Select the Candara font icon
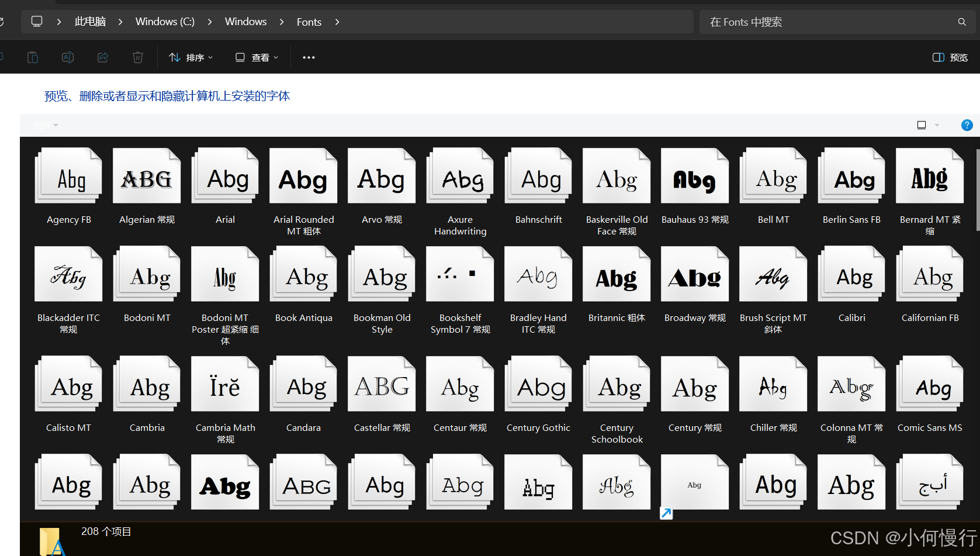This screenshot has height=556, width=980. pyautogui.click(x=303, y=384)
